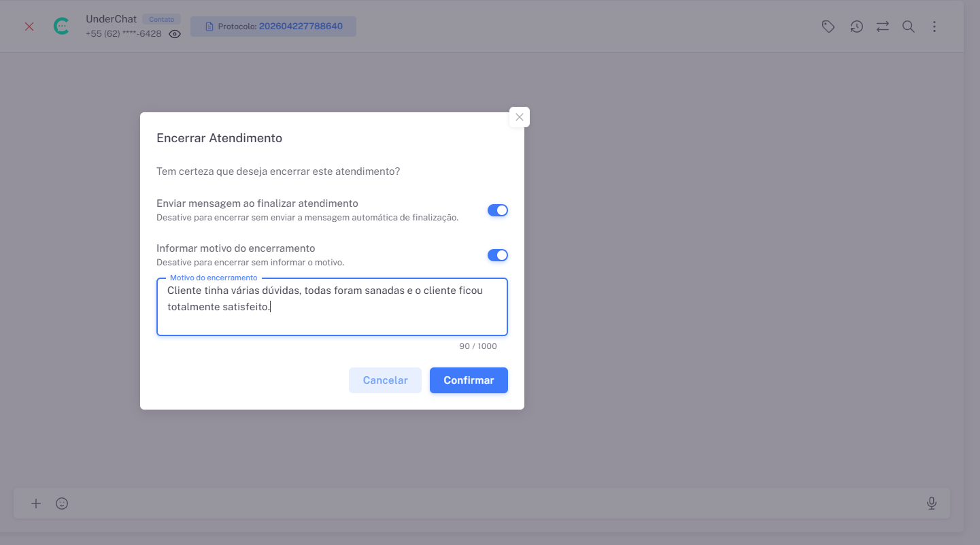Viewport: 980px width, 545px height.
Task: Click the UnderChat contact name
Action: pos(112,19)
